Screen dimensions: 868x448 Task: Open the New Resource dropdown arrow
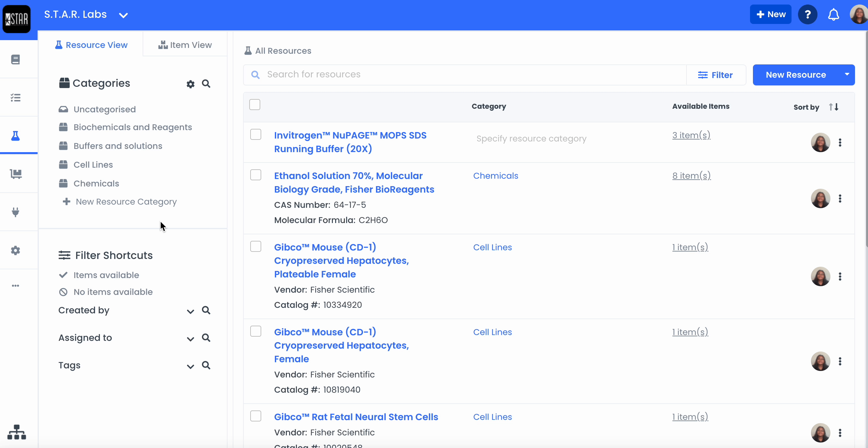tap(846, 74)
